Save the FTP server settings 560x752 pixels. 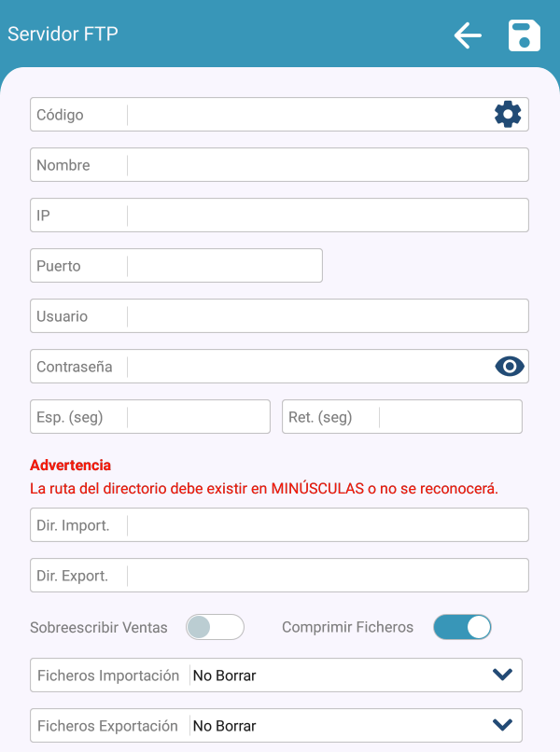coord(525,35)
